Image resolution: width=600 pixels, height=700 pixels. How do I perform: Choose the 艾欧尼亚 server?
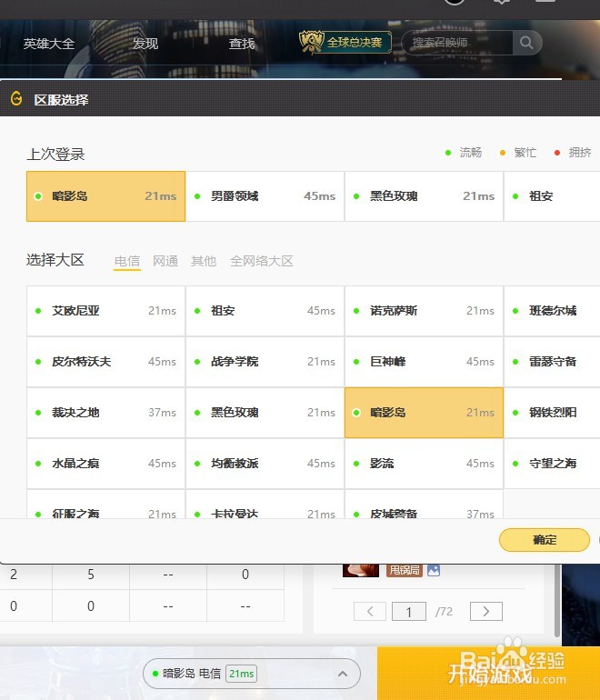(105, 311)
